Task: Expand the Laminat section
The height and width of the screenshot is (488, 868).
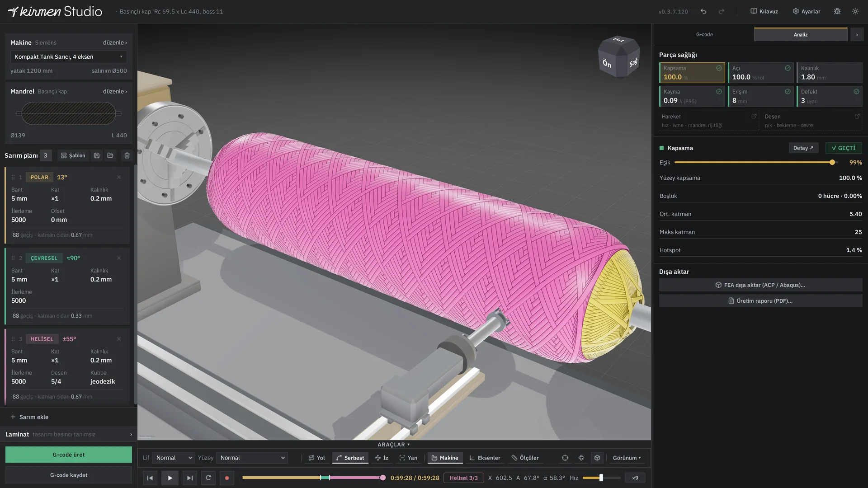Action: point(69,434)
